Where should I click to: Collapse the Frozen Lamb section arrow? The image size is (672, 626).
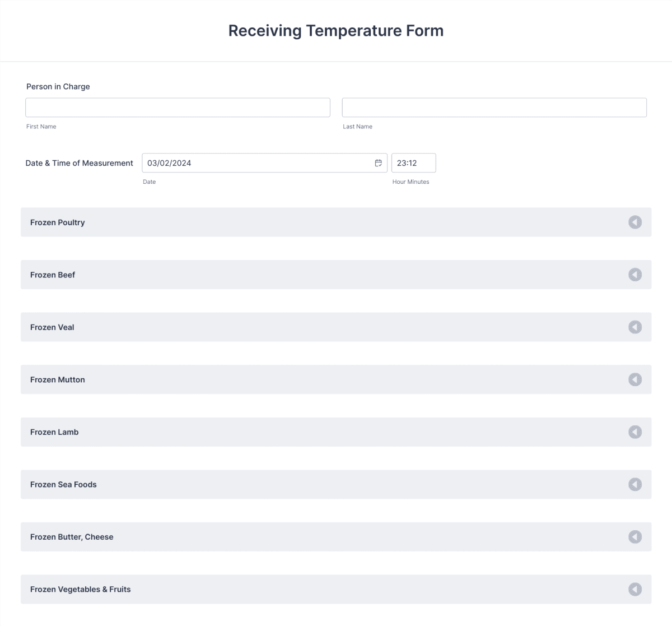[635, 432]
